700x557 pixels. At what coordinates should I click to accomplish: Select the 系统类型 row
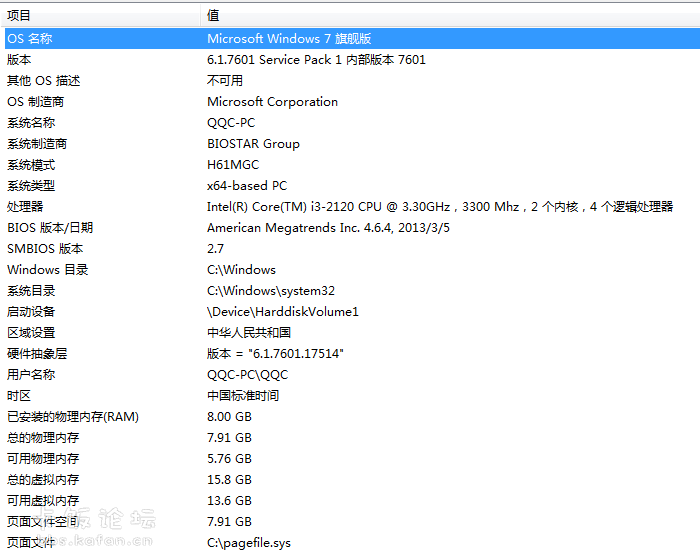[352, 186]
